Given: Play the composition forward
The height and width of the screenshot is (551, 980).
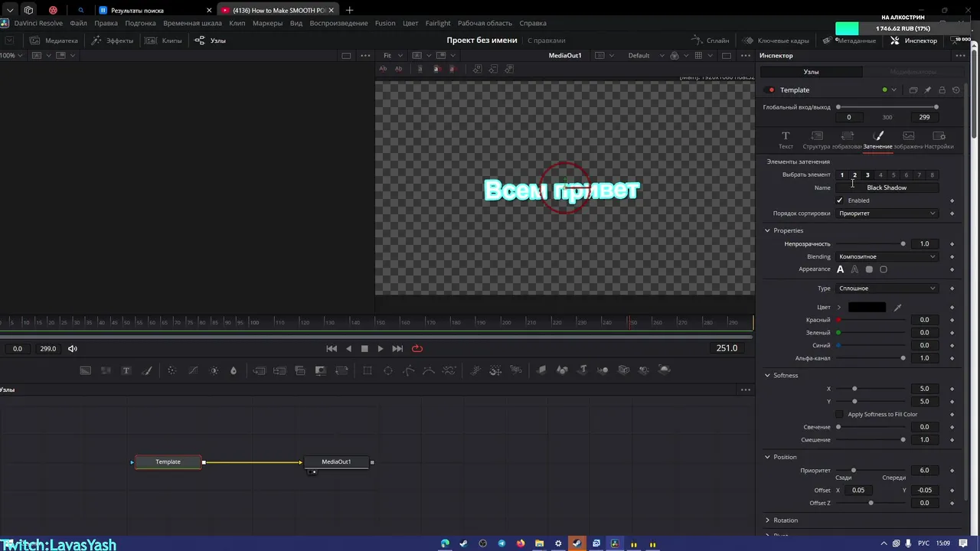Looking at the screenshot, I should pos(381,349).
